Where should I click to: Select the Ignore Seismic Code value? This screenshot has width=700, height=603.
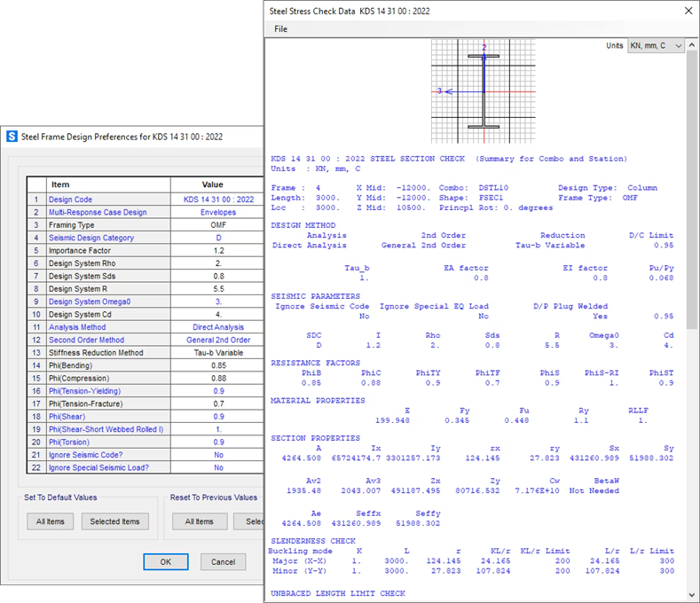pyautogui.click(x=218, y=455)
